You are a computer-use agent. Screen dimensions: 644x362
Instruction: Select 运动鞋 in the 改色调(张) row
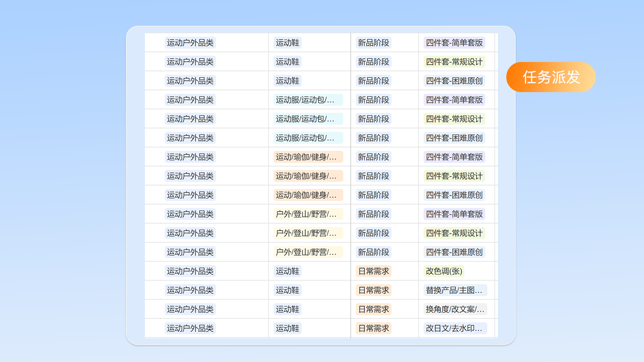(287, 271)
